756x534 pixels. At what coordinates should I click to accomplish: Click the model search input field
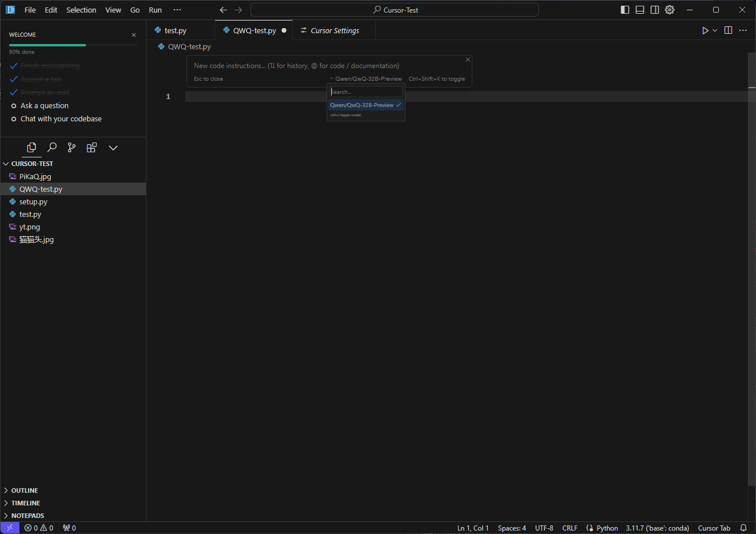click(x=366, y=92)
